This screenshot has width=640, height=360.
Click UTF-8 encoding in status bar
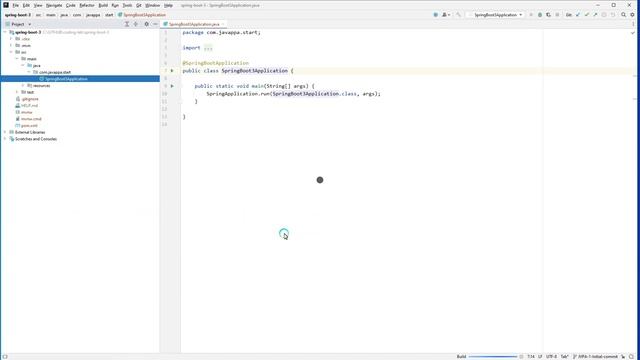[x=551, y=356]
